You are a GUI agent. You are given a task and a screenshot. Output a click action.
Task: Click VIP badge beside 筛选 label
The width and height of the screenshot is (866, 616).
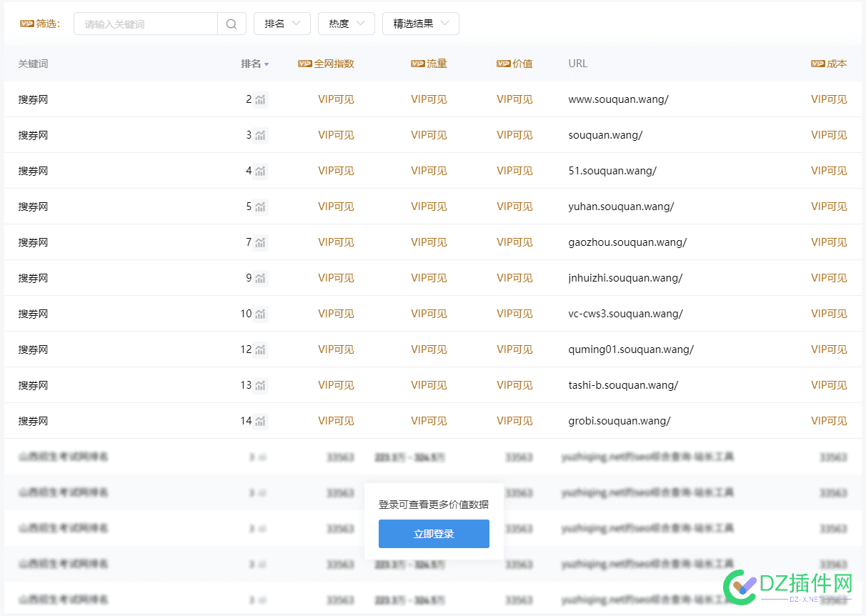[26, 24]
